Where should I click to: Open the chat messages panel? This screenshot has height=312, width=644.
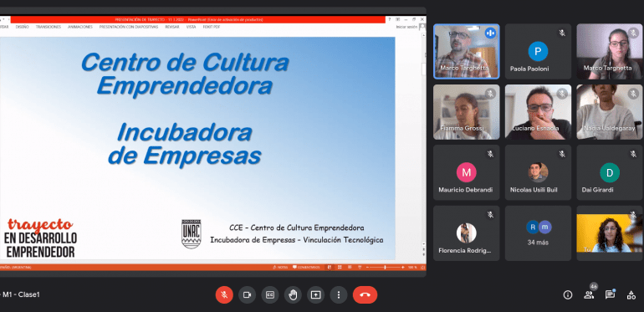tap(610, 294)
